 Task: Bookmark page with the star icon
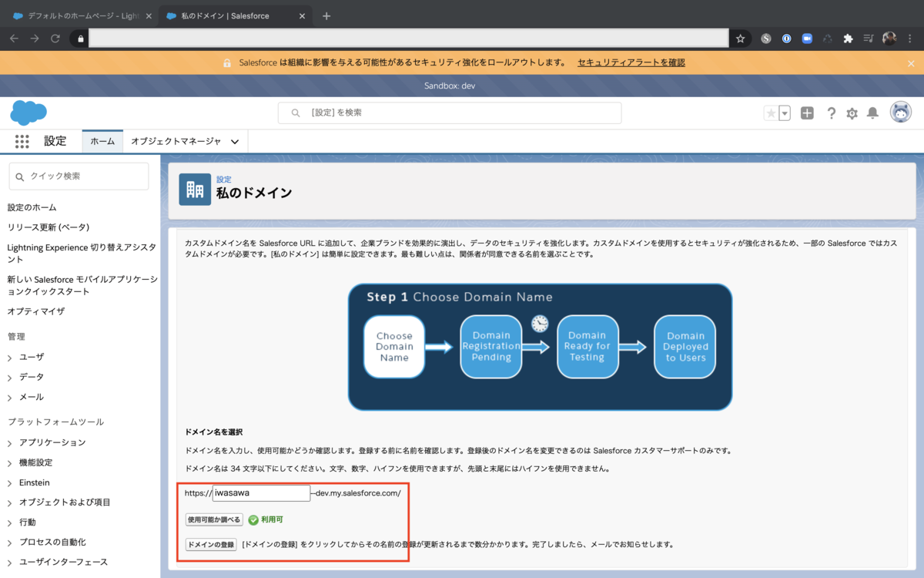tap(740, 38)
